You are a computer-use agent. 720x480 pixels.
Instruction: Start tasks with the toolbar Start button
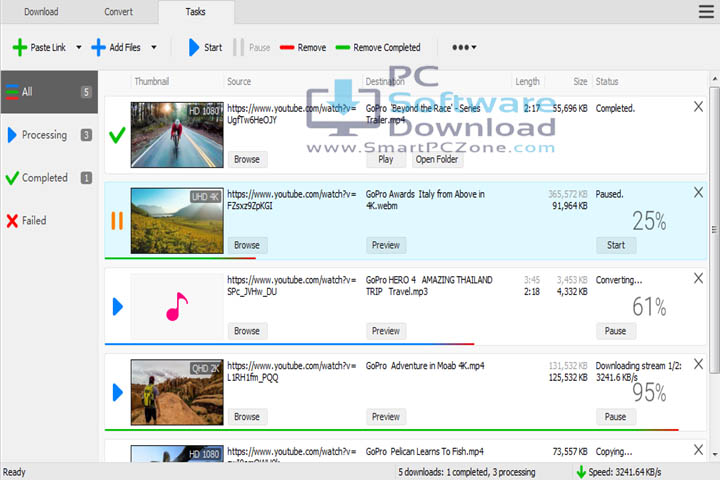pyautogui.click(x=205, y=47)
